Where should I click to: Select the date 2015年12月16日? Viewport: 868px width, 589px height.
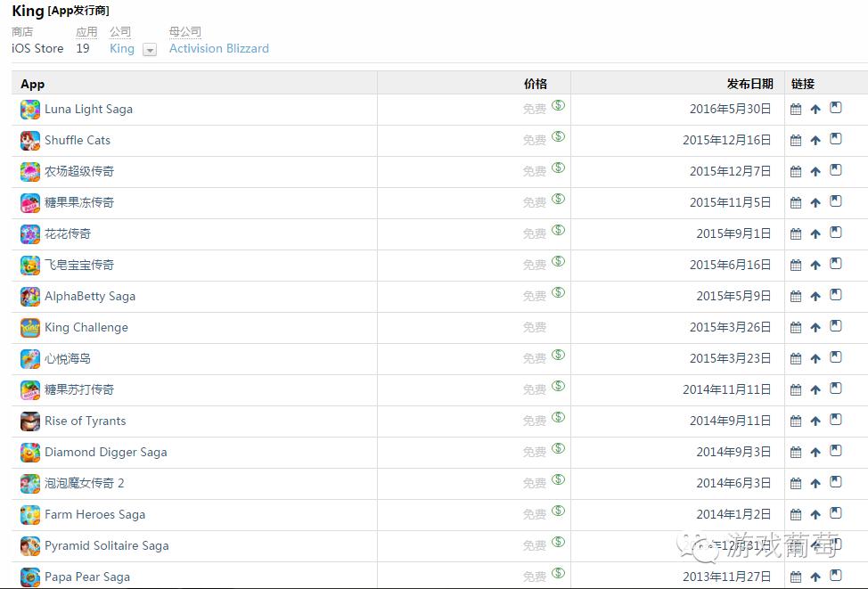[x=727, y=140]
